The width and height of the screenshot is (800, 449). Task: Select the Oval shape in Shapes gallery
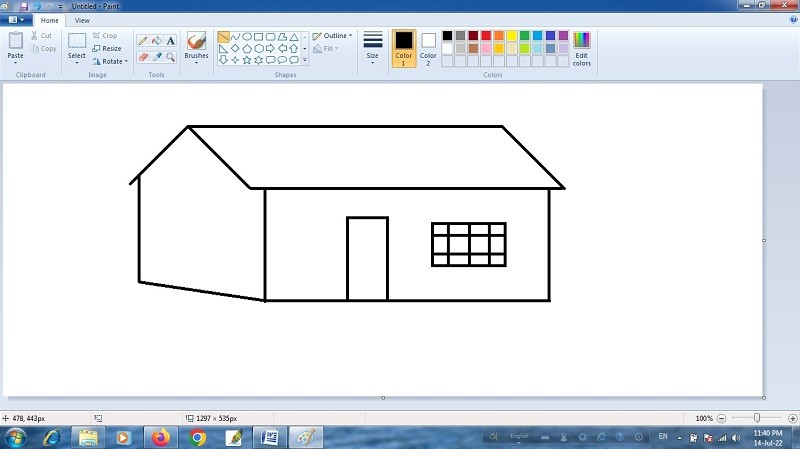click(x=246, y=37)
